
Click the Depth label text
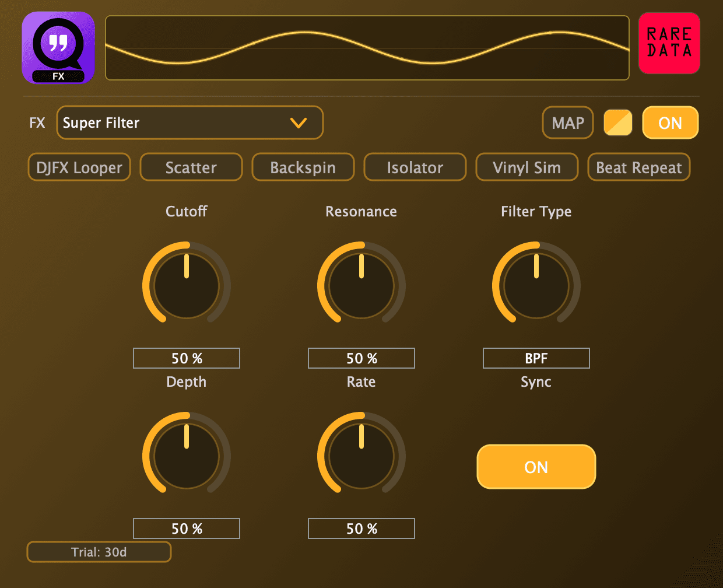[187, 382]
